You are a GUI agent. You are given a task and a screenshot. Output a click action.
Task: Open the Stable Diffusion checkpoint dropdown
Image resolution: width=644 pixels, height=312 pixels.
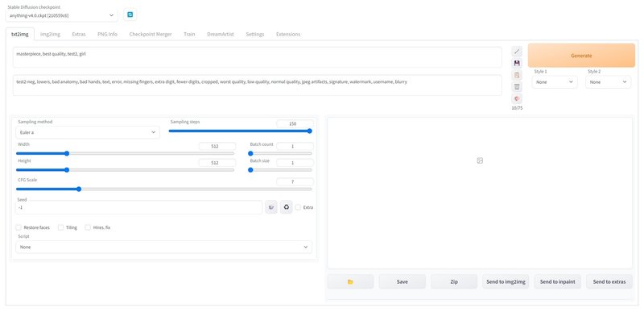click(62, 15)
